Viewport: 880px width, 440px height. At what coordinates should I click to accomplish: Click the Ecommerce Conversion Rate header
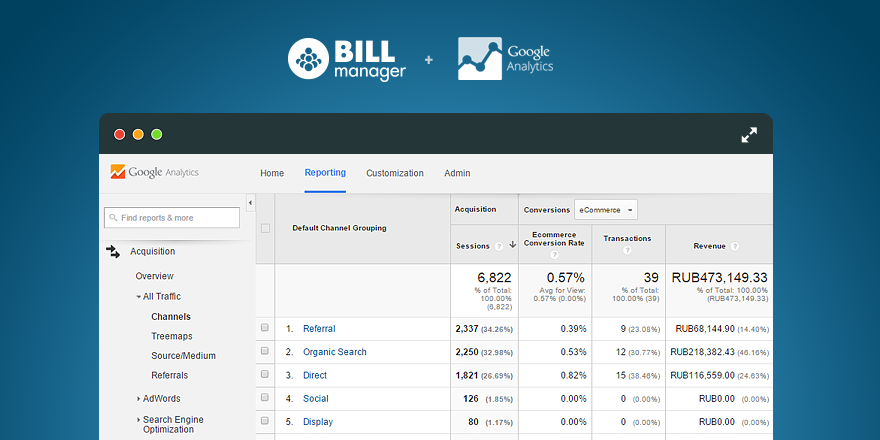point(554,239)
